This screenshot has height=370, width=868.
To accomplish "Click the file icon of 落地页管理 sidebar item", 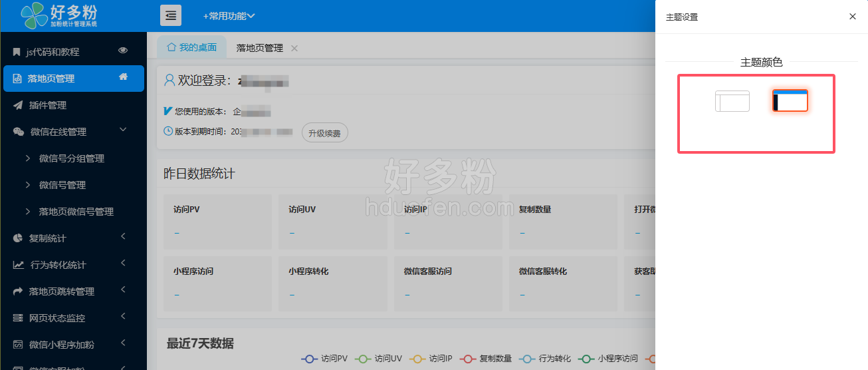I will click(x=17, y=79).
